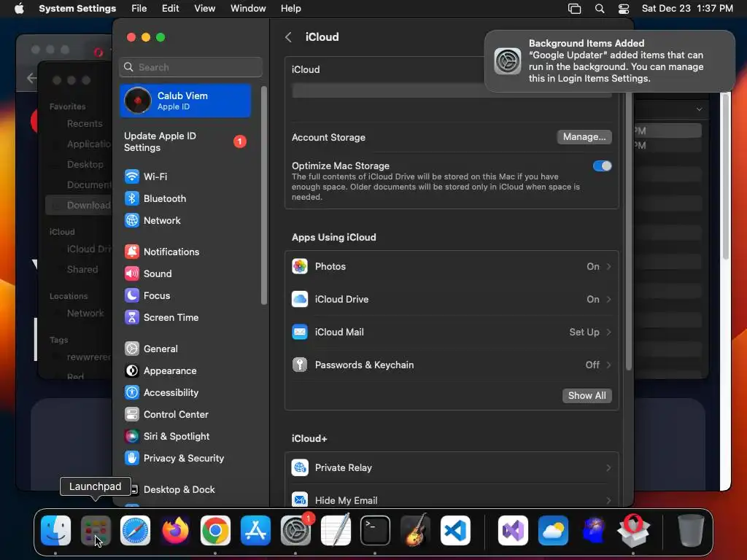Open Private Relay settings row
This screenshot has height=560, width=747.
[x=452, y=468]
